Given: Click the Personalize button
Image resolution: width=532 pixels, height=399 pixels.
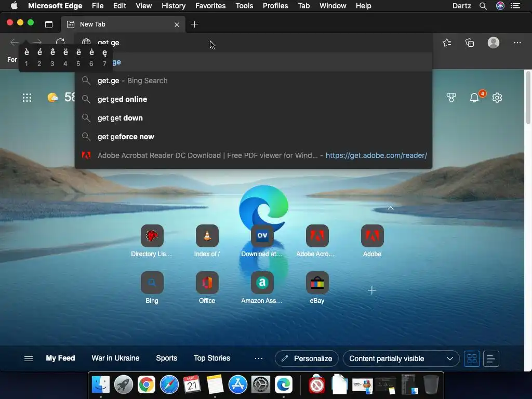Looking at the screenshot, I should pyautogui.click(x=307, y=358).
